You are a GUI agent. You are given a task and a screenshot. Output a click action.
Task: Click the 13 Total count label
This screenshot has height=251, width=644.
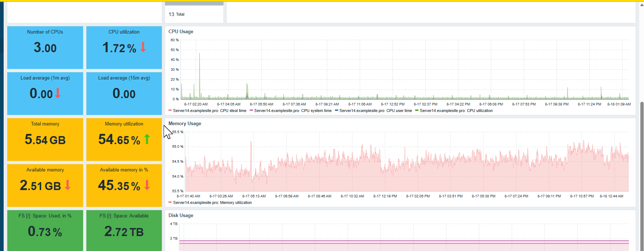tap(176, 14)
